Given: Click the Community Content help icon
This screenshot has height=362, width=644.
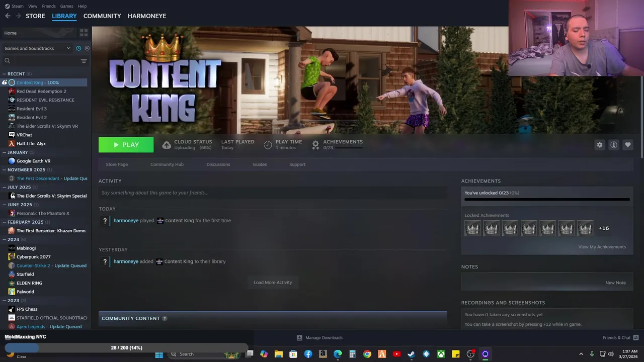Looking at the screenshot, I should [x=165, y=318].
